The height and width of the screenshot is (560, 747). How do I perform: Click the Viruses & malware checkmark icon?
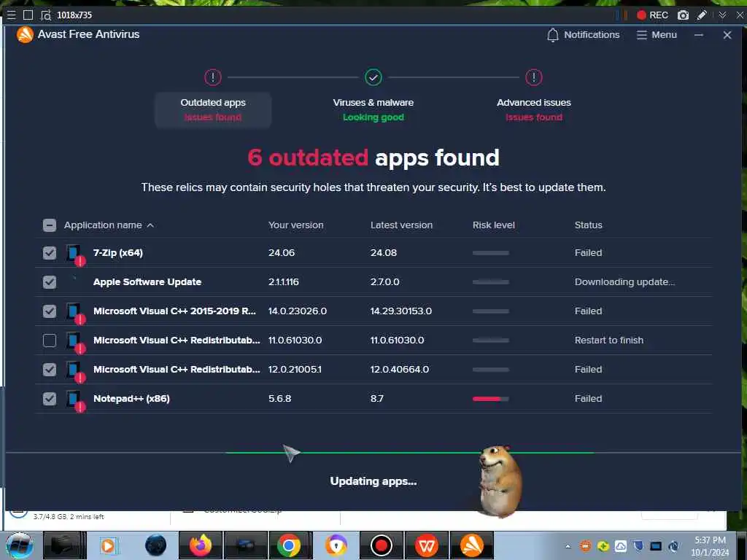point(373,77)
